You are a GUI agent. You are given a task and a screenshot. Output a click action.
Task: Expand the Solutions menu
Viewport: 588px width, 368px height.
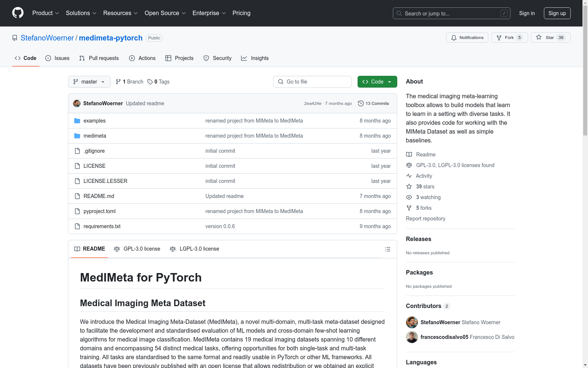coord(81,13)
